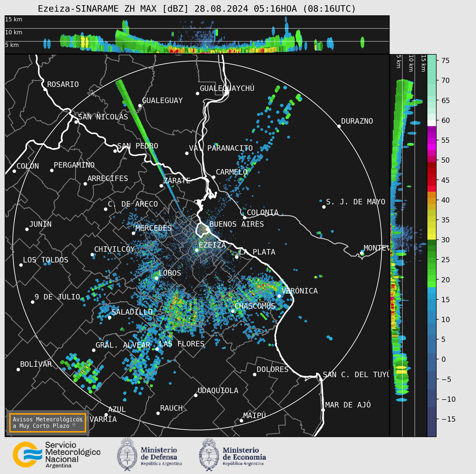Click the CARMELO city marker dot
The width and height of the screenshot is (476, 474).
tap(214, 177)
